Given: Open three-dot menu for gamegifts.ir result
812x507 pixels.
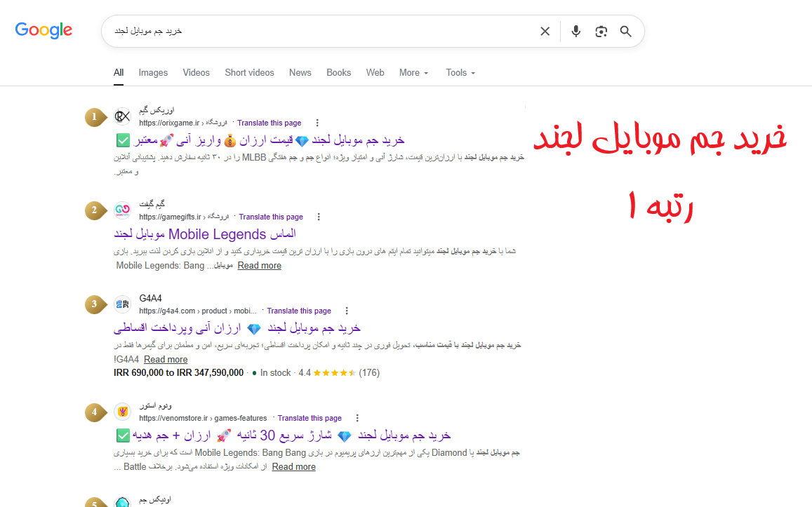Looking at the screenshot, I should (319, 217).
